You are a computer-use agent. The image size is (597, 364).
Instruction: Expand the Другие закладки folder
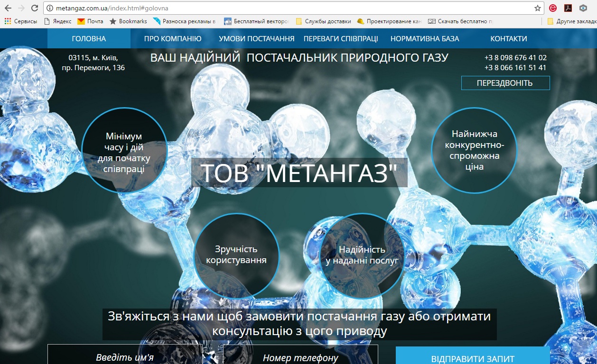click(x=571, y=21)
